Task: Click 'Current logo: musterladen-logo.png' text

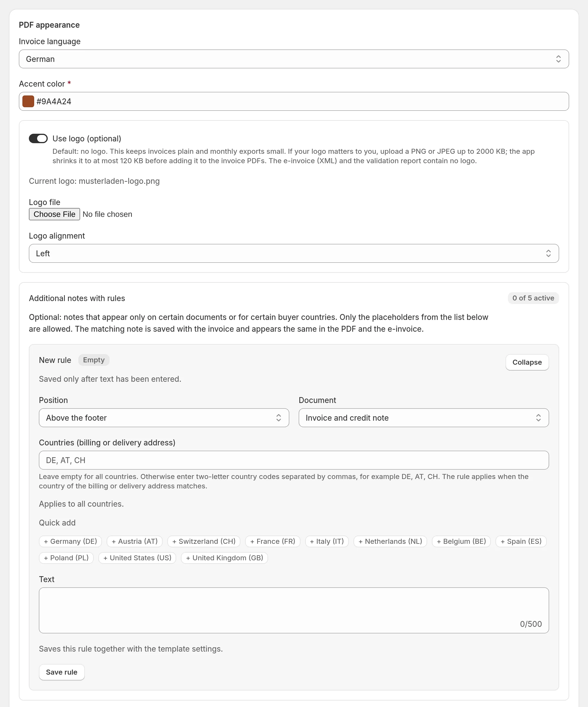Action: (x=94, y=181)
